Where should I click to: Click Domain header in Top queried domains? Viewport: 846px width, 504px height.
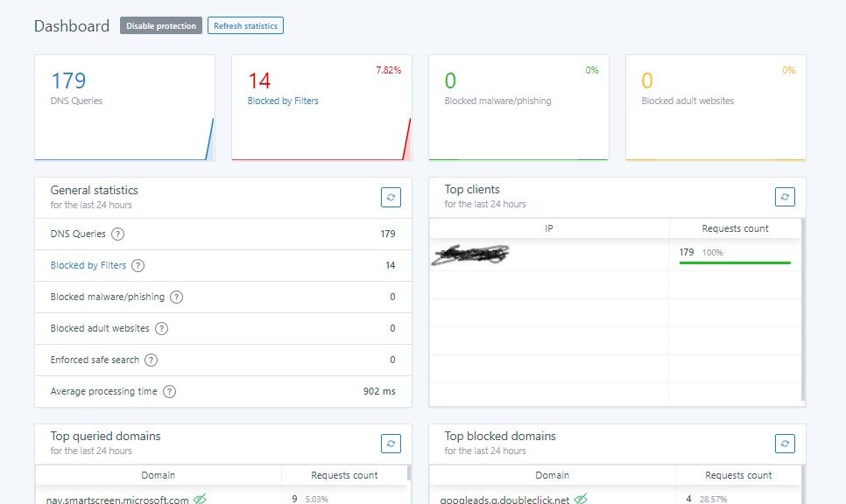coord(159,475)
